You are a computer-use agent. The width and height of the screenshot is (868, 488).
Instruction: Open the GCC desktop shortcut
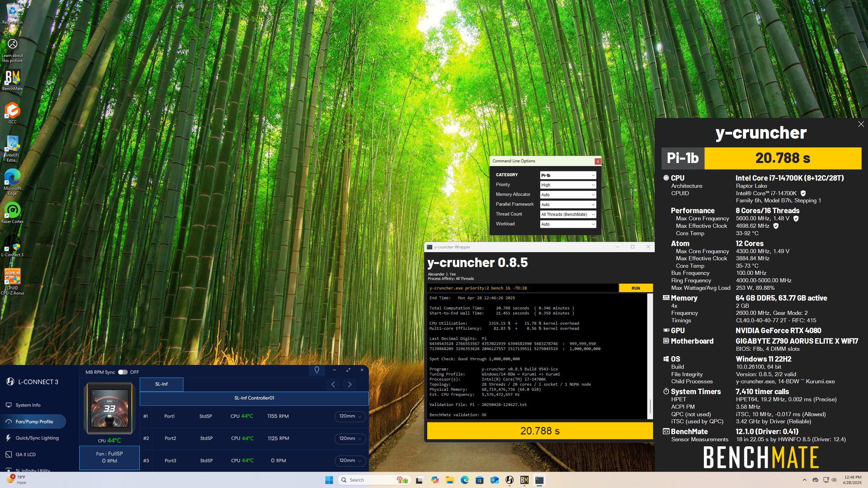(13, 113)
